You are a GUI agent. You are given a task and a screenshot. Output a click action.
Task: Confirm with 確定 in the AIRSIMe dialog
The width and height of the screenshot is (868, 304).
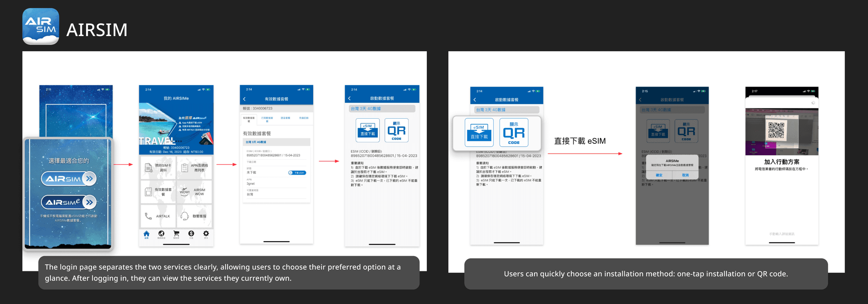(659, 175)
